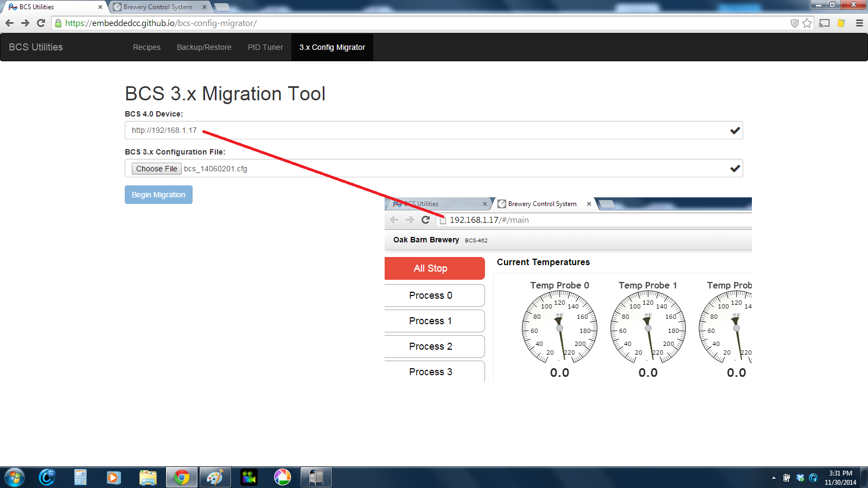868x488 pixels.
Task: Click the shield icon in the address bar
Action: [x=795, y=23]
